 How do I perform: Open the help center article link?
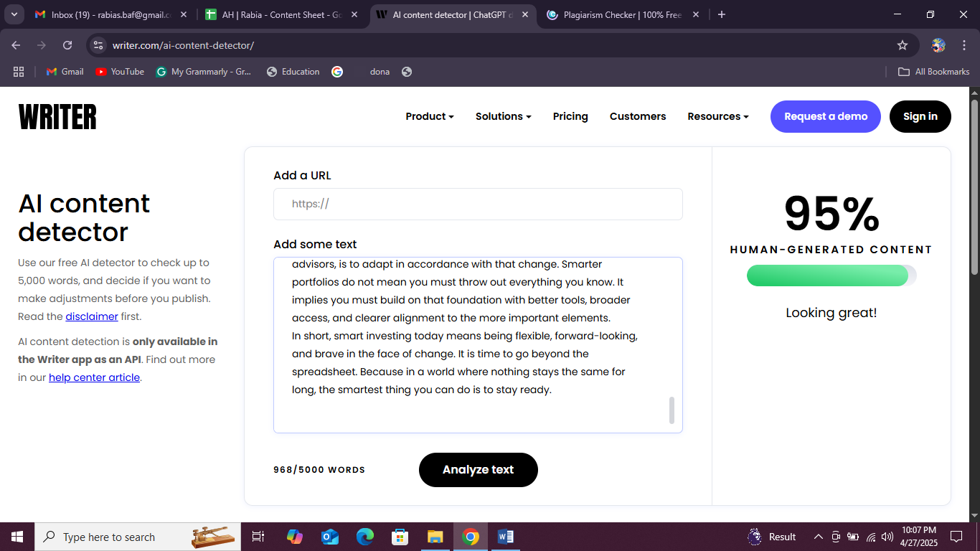point(94,377)
